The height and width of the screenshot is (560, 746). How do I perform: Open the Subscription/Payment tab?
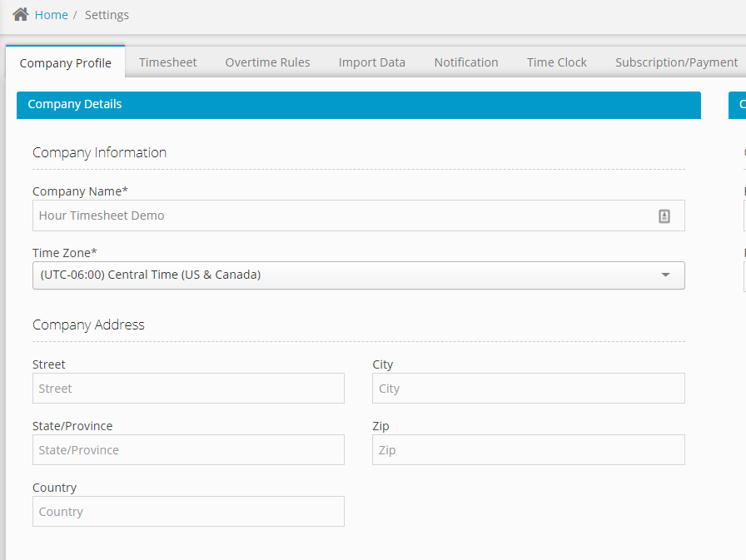(x=675, y=61)
